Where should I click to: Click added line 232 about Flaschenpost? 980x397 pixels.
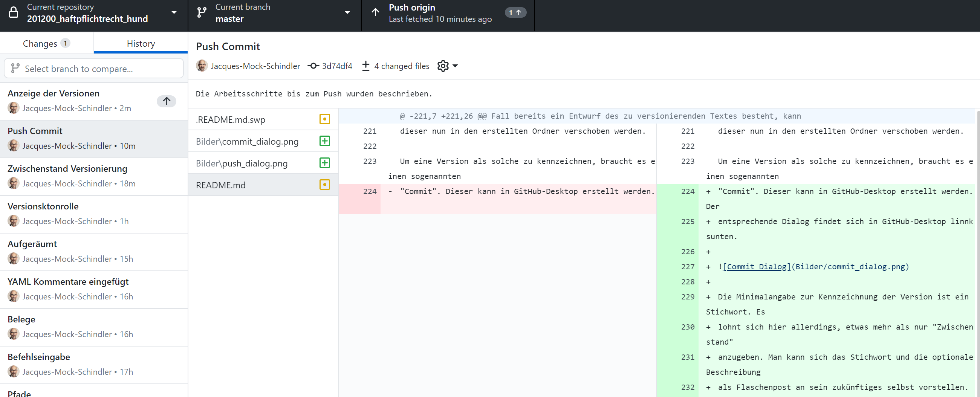(816, 387)
